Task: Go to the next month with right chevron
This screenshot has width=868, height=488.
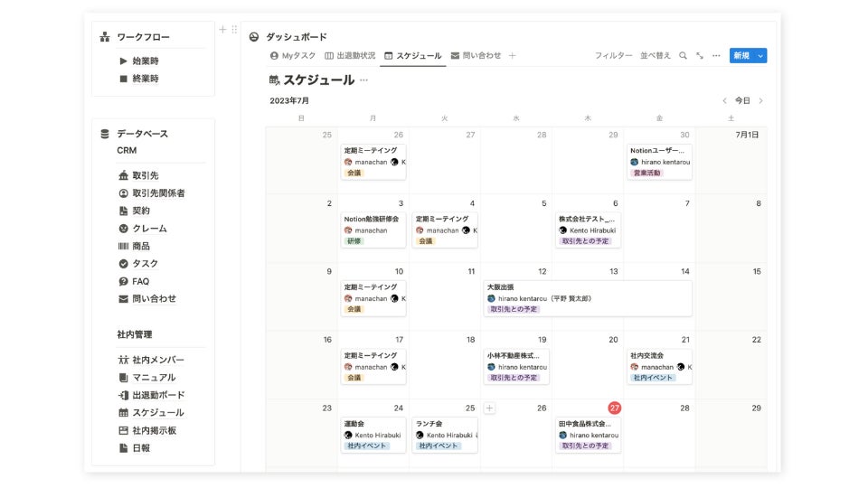Action: [761, 101]
